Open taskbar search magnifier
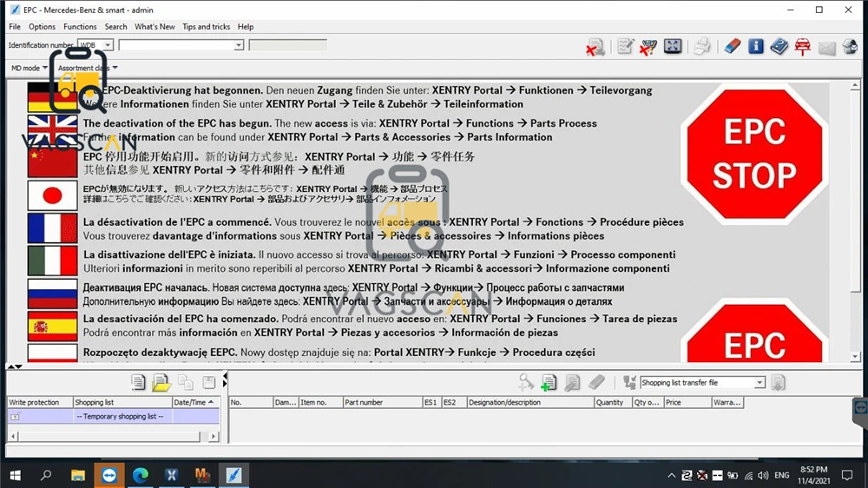868x488 pixels. click(46, 475)
